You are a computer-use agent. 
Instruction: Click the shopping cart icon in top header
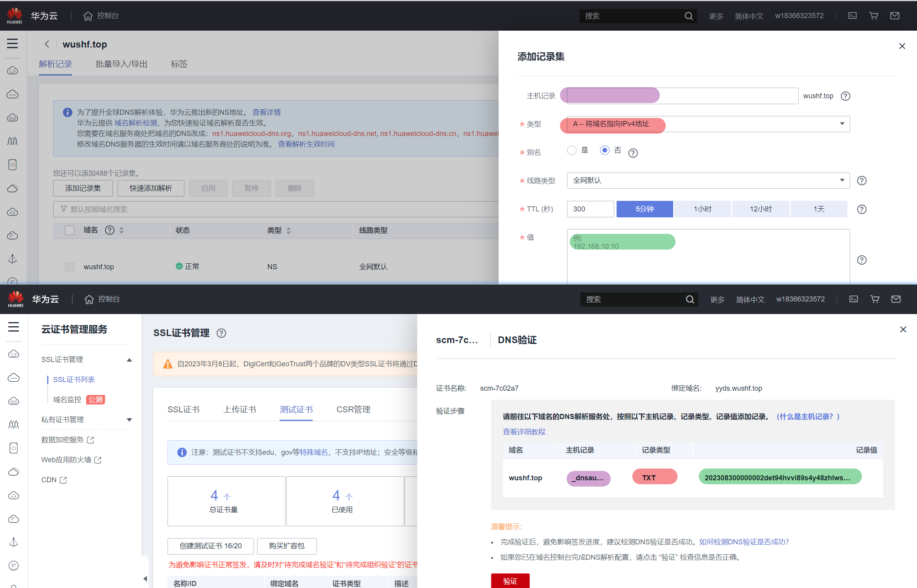[x=873, y=16]
